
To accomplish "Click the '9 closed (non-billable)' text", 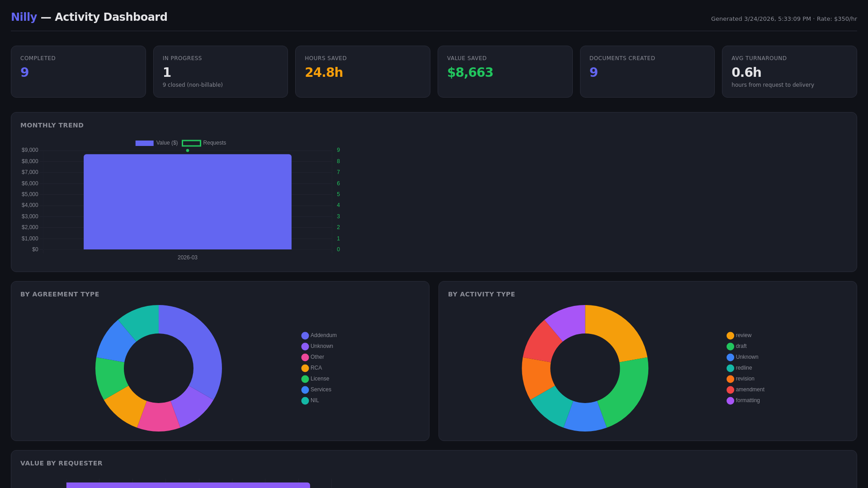I will [x=193, y=85].
